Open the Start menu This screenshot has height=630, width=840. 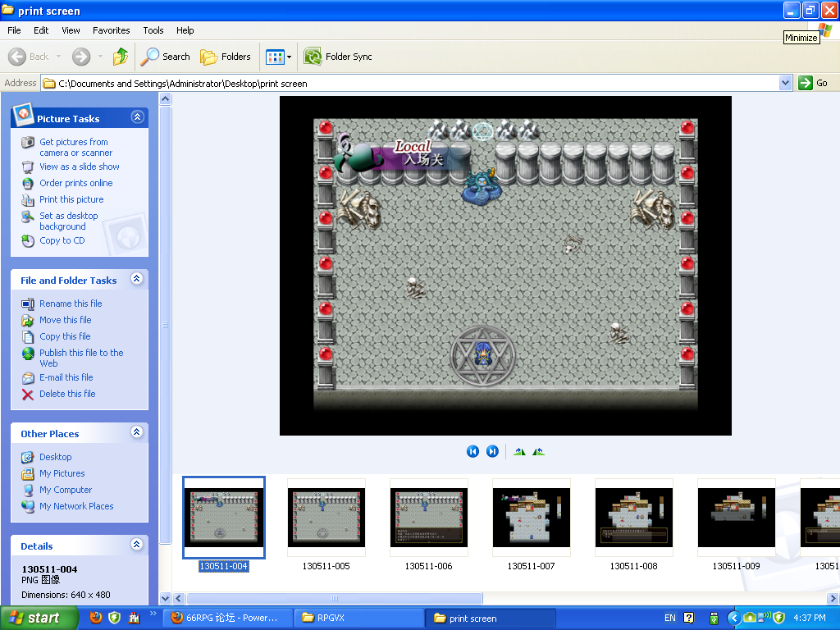(x=39, y=619)
